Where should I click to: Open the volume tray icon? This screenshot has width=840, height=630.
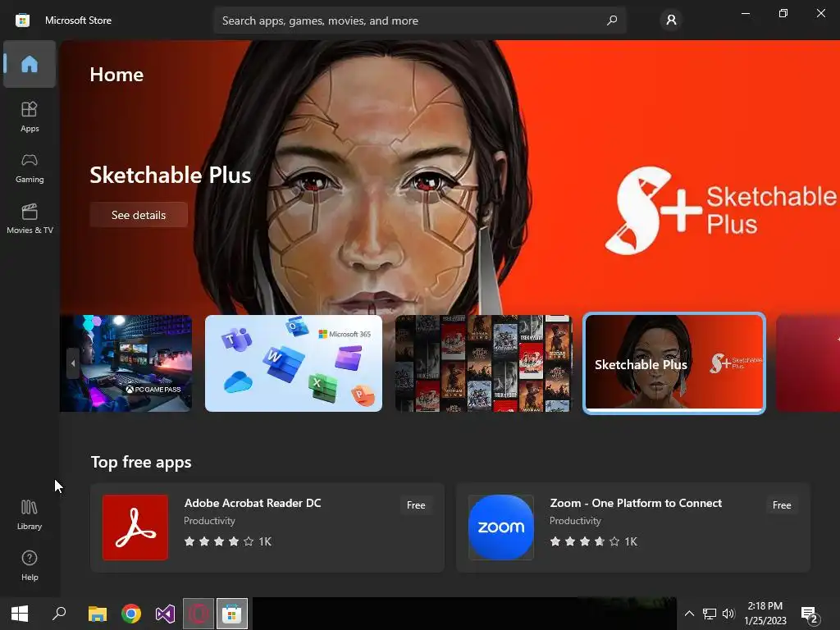click(728, 614)
